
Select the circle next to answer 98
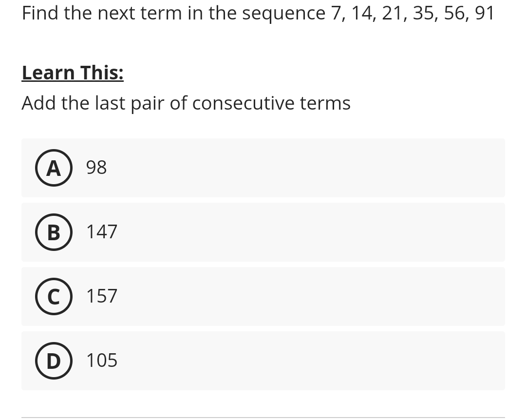(x=54, y=168)
